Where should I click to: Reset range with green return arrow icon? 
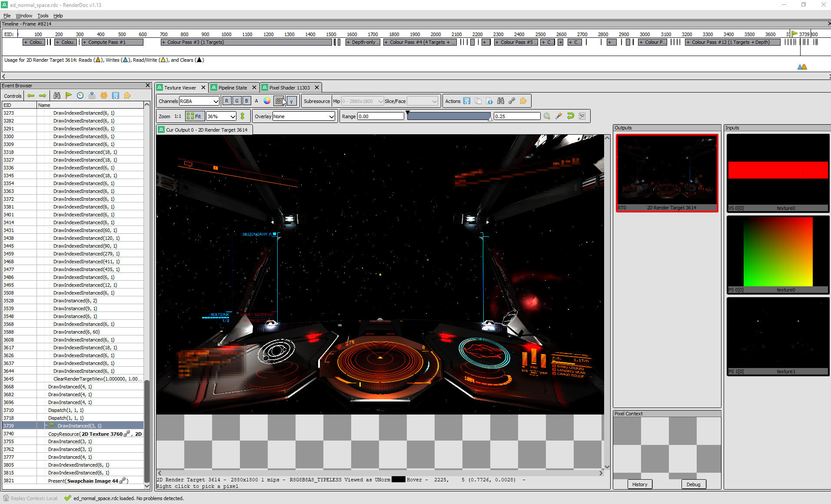(571, 116)
